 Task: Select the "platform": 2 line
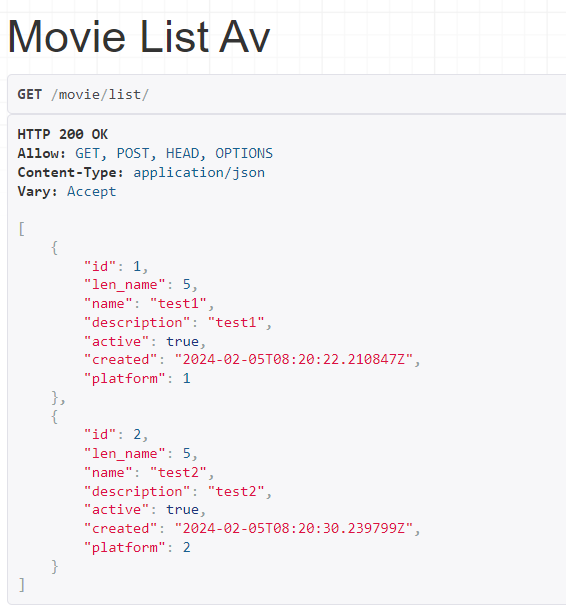coord(137,548)
